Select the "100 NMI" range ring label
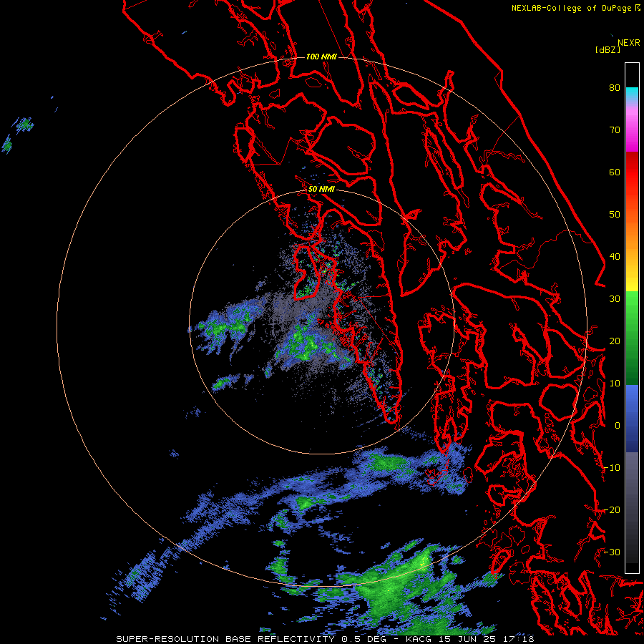The height and width of the screenshot is (644, 644). pyautogui.click(x=321, y=57)
